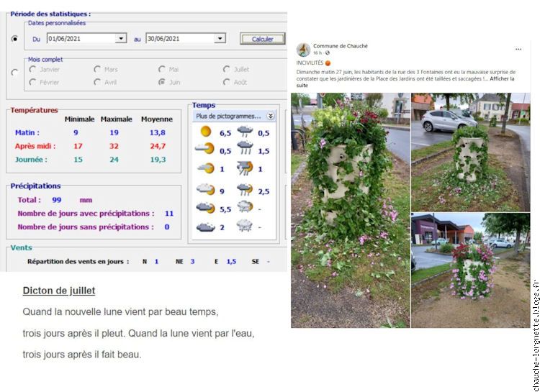
Task: Click the public visibility globe icon
Action: click(x=328, y=53)
